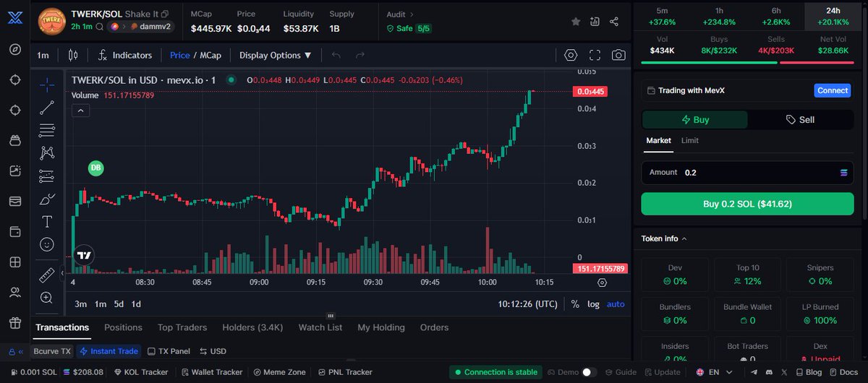
Task: Open the emoji icons tool
Action: (47, 244)
